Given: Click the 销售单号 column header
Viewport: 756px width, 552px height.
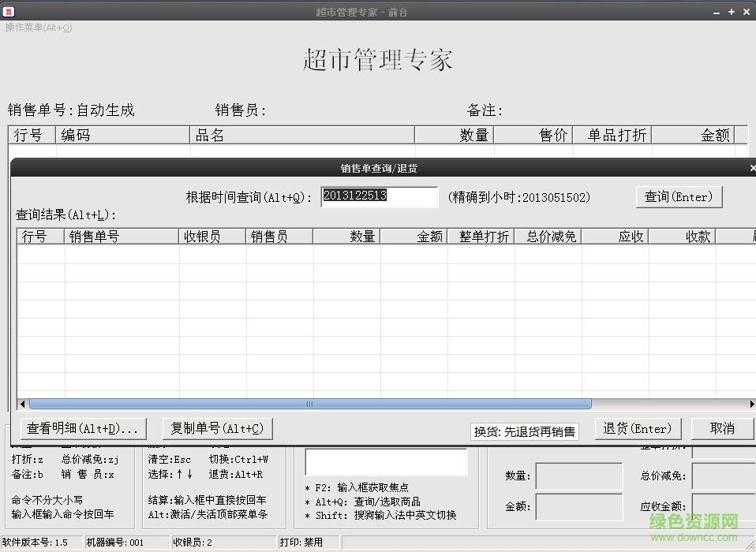Looking at the screenshot, I should [121, 235].
